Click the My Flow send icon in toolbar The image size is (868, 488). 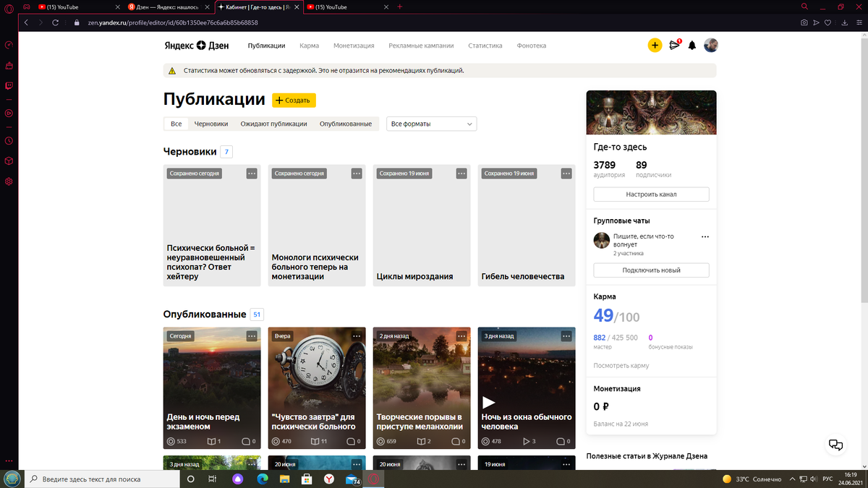817,22
